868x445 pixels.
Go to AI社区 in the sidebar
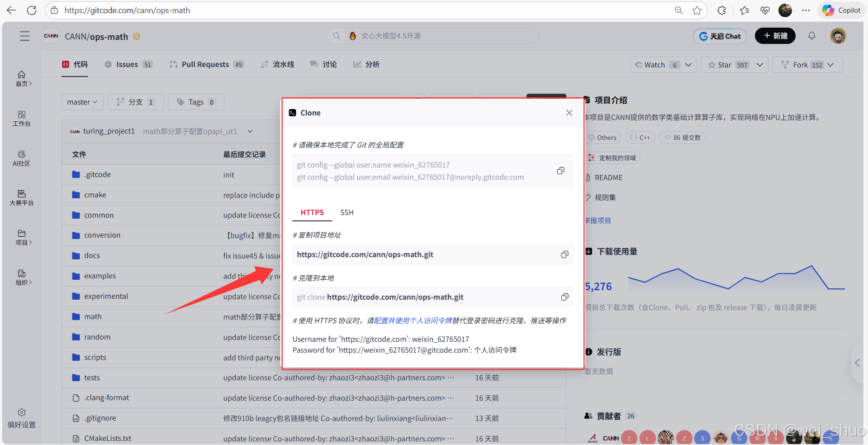(x=21, y=158)
